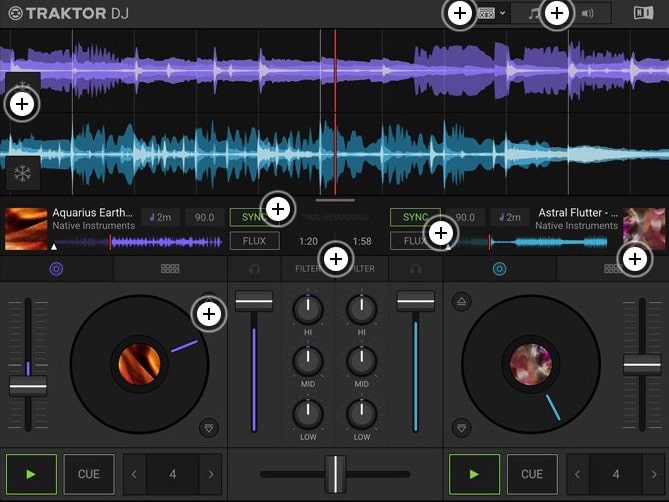
Task: Click the left deck headphone cue icon
Action: 255,269
